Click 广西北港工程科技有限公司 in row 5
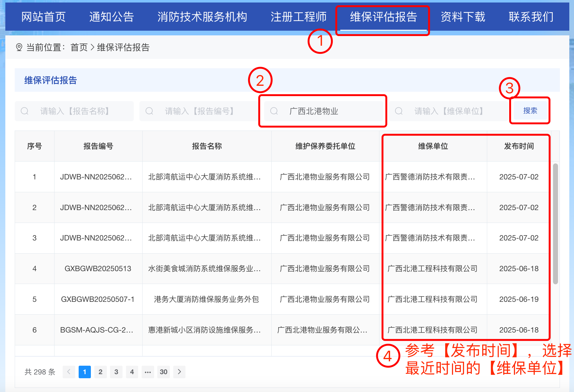 (433, 299)
